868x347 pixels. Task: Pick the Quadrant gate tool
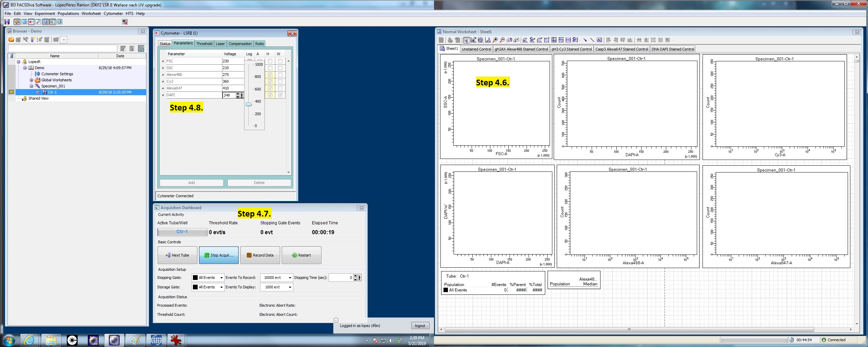pyautogui.click(x=554, y=40)
